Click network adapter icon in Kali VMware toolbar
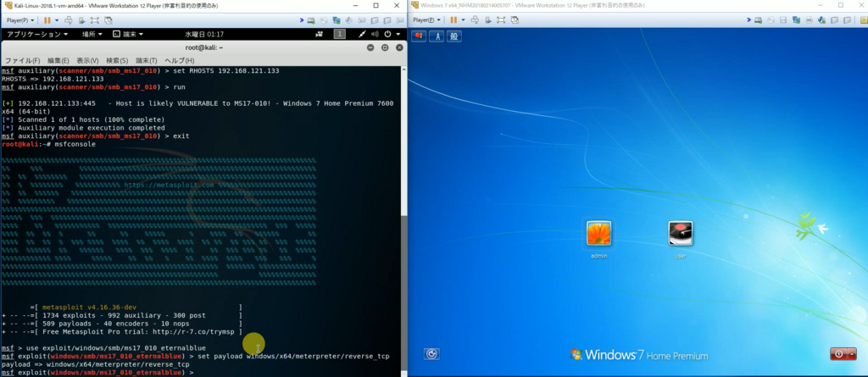The width and height of the screenshot is (868, 377). coord(336,20)
